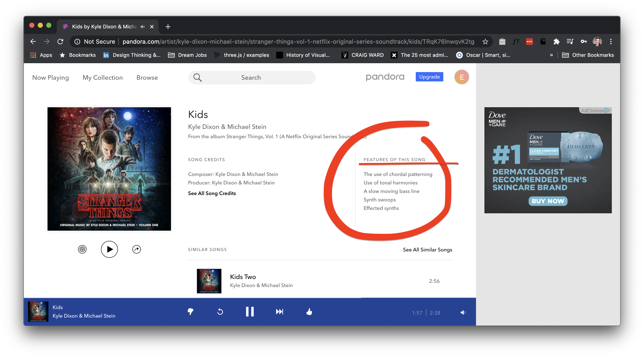Open the Kids Two song title
Screen dimensions: 644x357
pyautogui.click(x=243, y=277)
